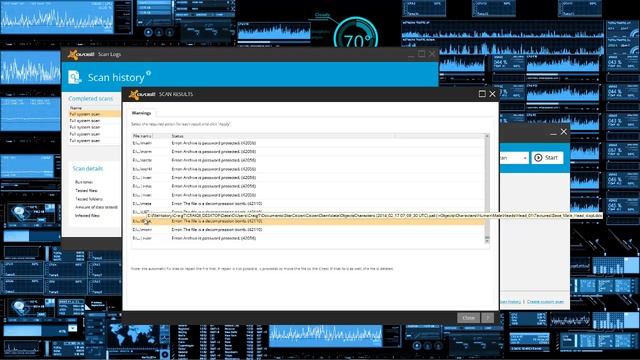Select the highlighted Full system scan entry

coord(94,114)
